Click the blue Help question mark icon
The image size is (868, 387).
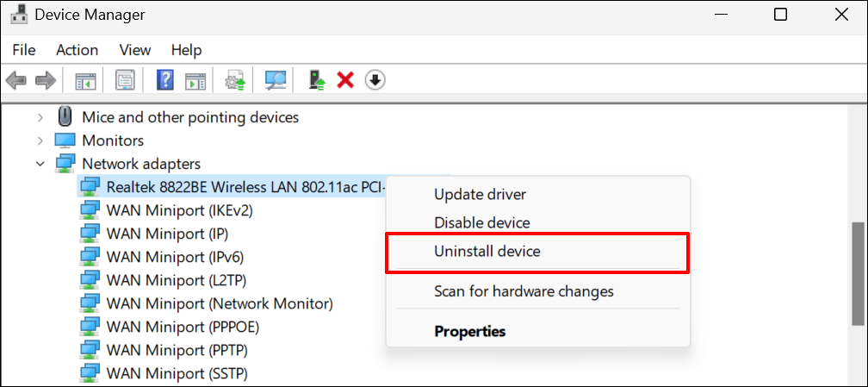tap(165, 81)
